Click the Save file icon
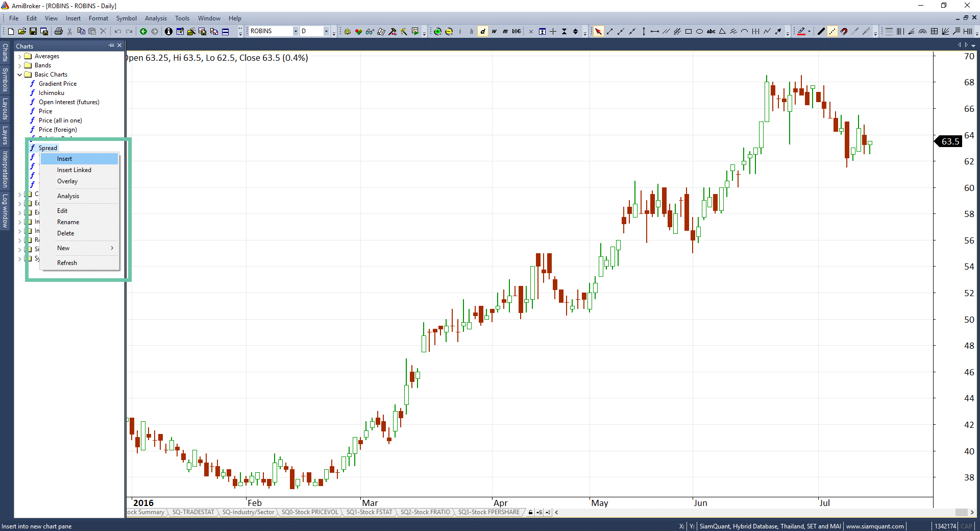Image resolution: width=980 pixels, height=531 pixels. [x=33, y=32]
